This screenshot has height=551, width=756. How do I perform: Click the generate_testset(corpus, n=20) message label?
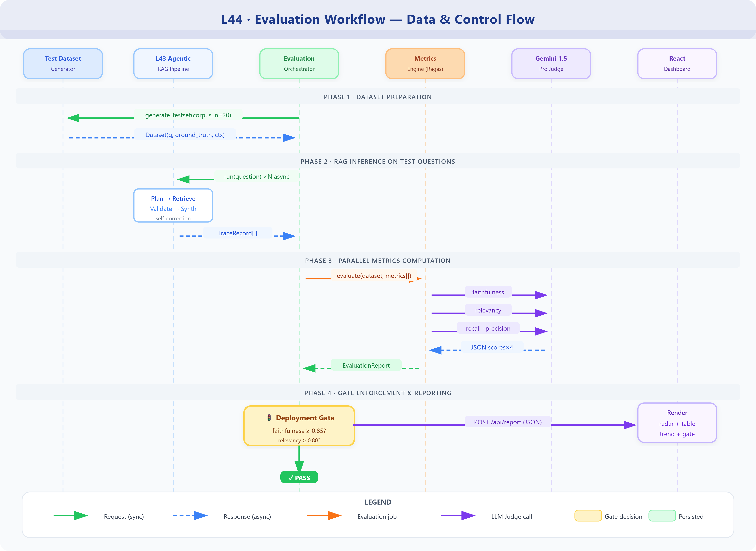point(188,115)
